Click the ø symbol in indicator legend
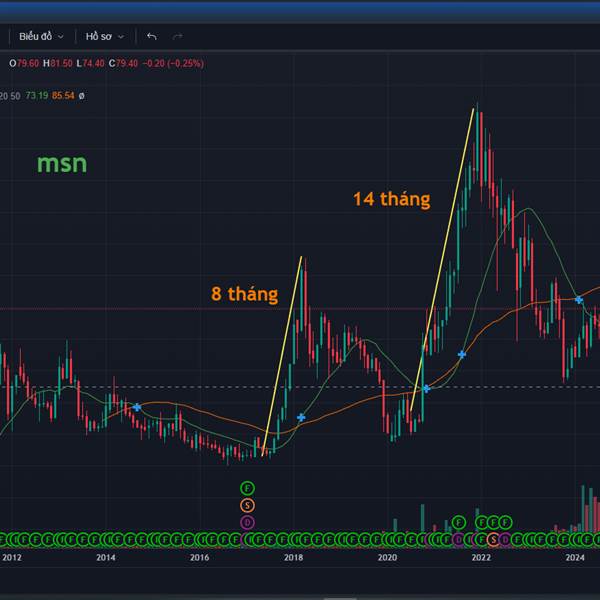 pos(81,96)
